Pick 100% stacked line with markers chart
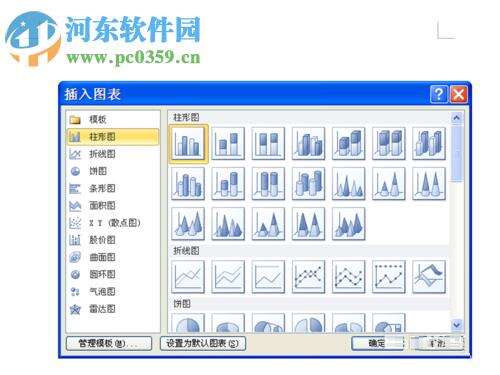The image size is (500, 375). [389, 277]
